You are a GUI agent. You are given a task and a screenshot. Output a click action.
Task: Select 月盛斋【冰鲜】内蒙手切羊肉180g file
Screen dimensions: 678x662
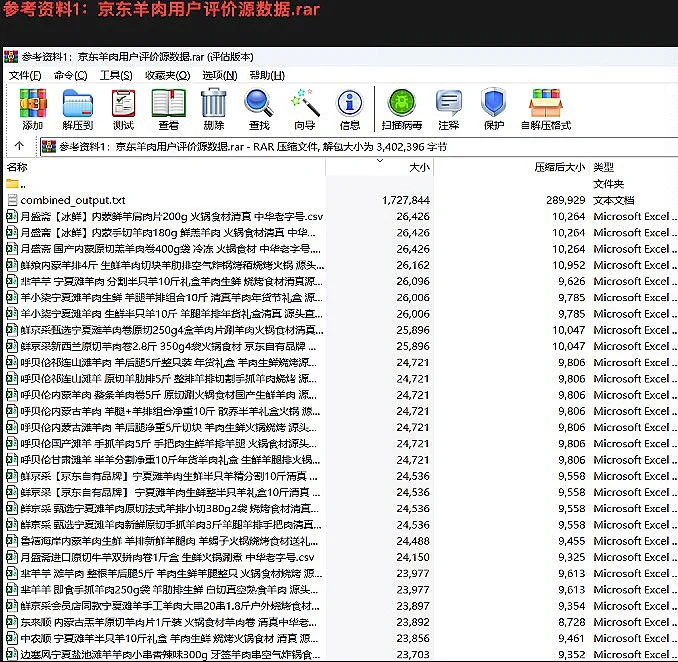pyautogui.click(x=168, y=233)
